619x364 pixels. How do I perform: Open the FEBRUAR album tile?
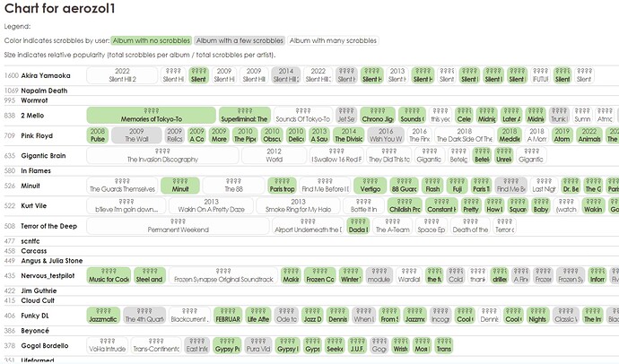(228, 315)
